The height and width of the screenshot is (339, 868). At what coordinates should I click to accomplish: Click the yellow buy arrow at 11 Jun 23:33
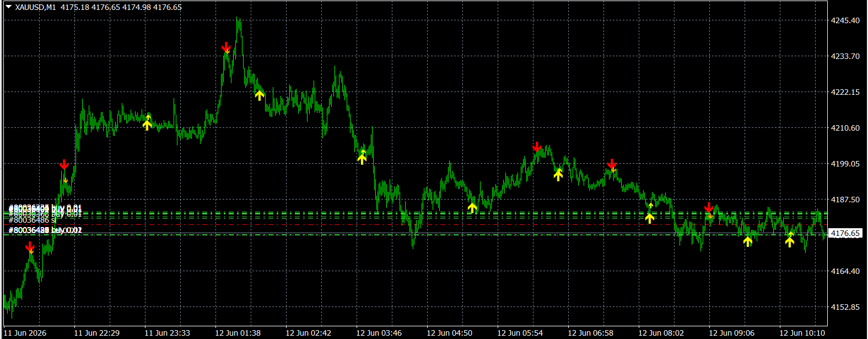(147, 125)
